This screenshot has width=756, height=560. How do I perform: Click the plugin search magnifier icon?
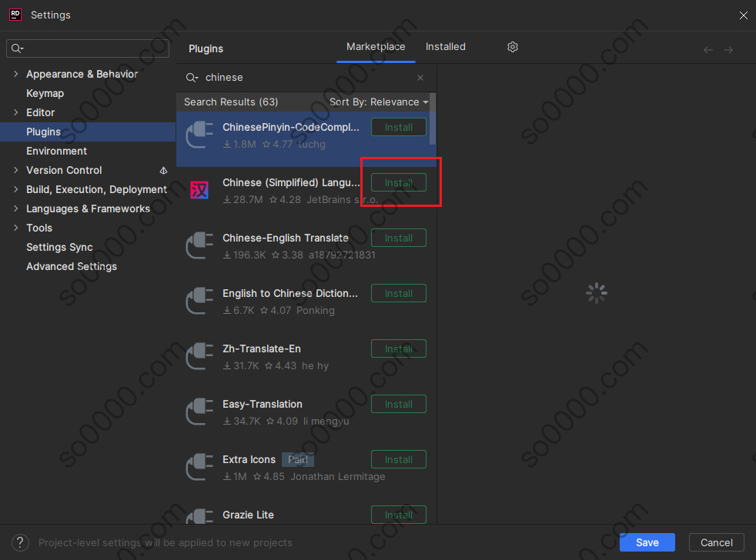(x=192, y=78)
